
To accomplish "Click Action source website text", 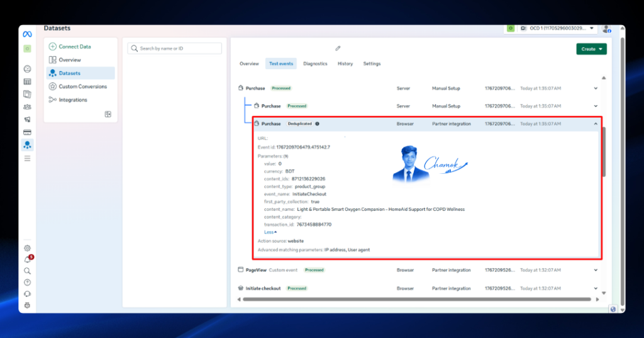I will (280, 241).
